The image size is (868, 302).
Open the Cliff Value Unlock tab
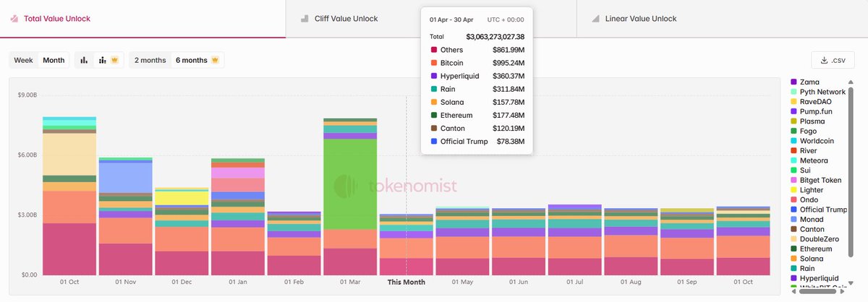[431, 19]
